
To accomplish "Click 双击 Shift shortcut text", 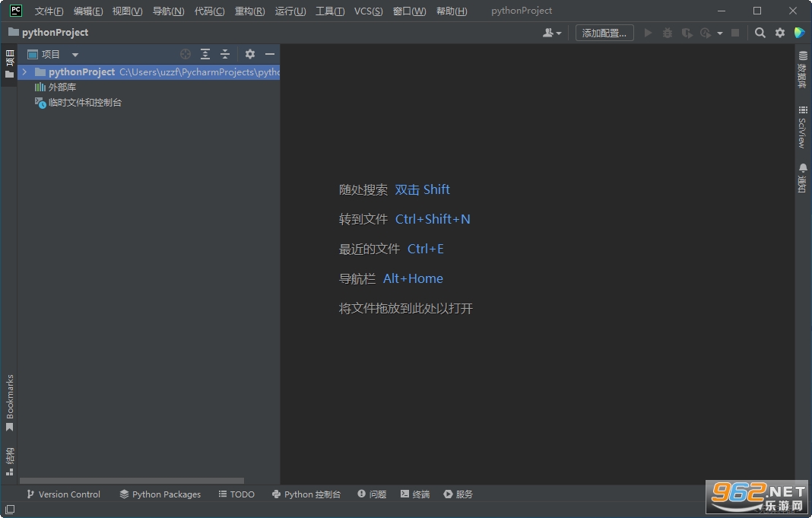I will click(422, 189).
